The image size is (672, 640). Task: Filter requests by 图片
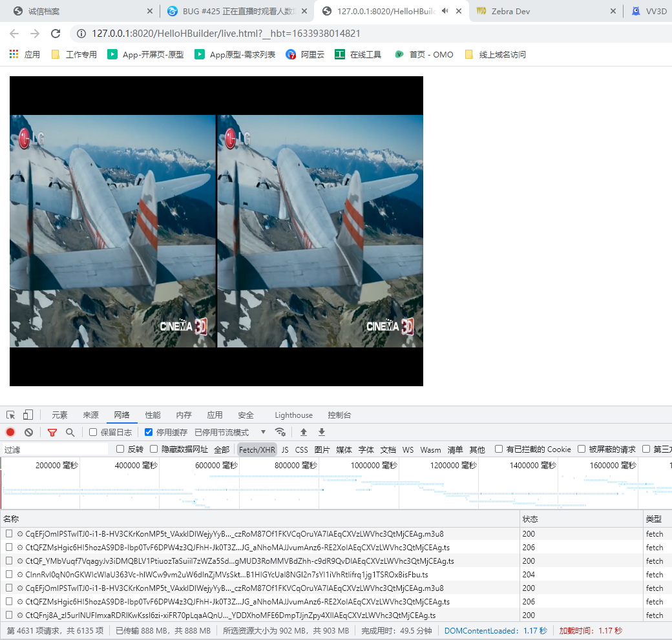tap(322, 449)
